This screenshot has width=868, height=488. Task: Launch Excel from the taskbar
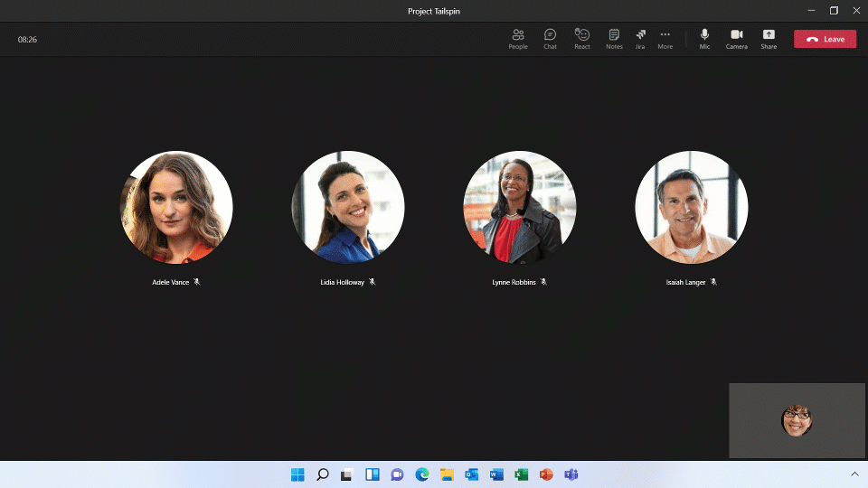coord(521,474)
